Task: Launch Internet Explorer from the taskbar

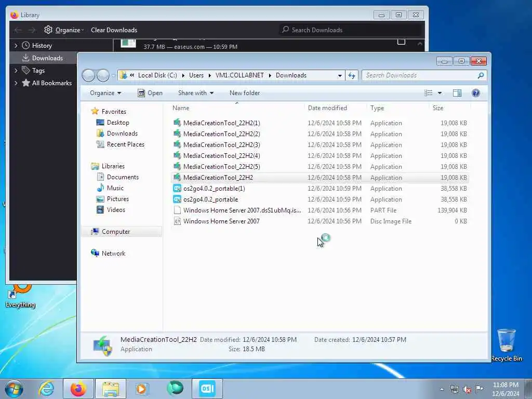Action: coord(46,389)
